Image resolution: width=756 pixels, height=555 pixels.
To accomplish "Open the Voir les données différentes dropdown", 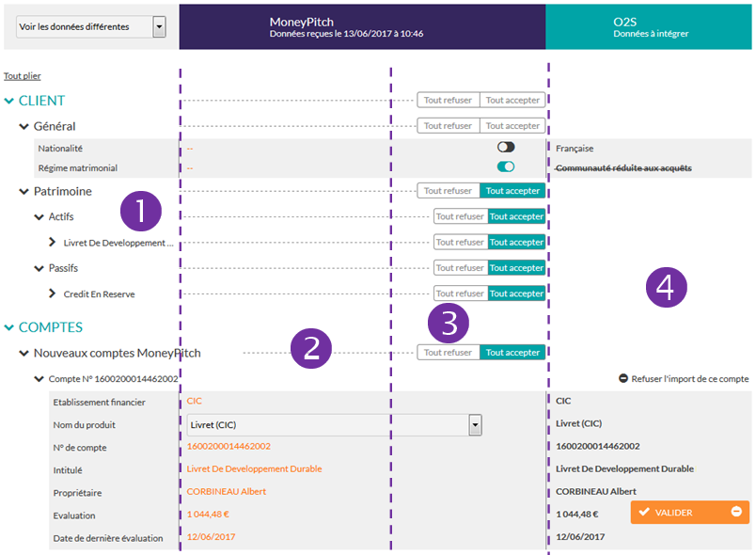I will tap(91, 27).
